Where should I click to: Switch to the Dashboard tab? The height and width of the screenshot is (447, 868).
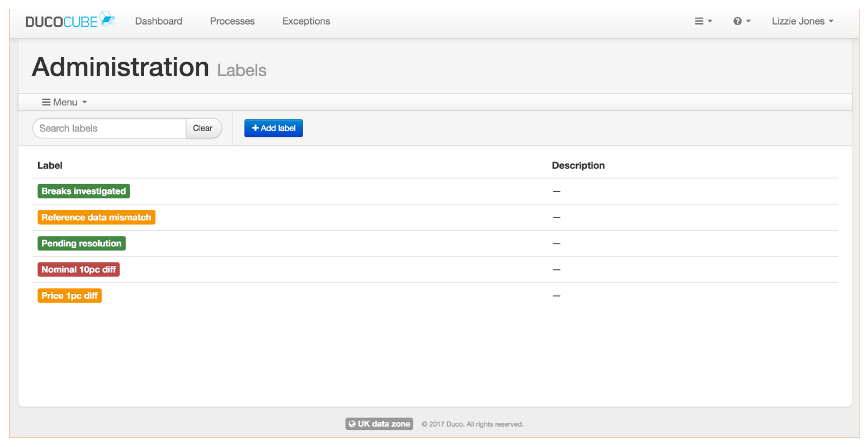point(158,20)
